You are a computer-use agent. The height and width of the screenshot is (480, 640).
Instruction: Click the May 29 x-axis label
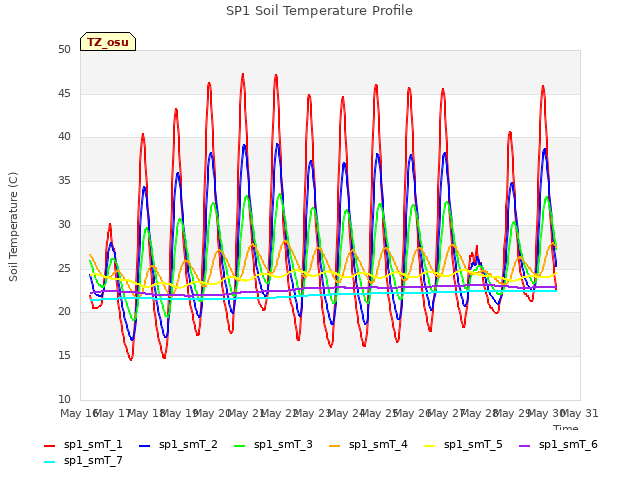point(513,414)
